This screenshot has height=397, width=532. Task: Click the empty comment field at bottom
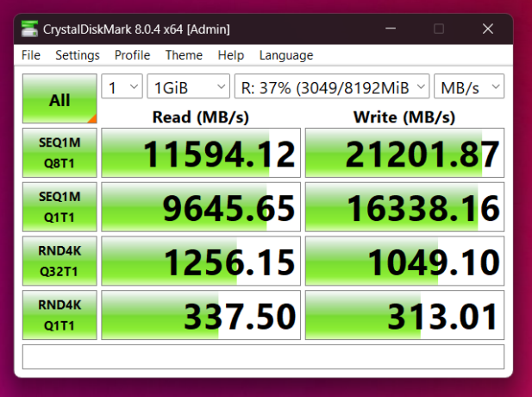click(x=263, y=356)
